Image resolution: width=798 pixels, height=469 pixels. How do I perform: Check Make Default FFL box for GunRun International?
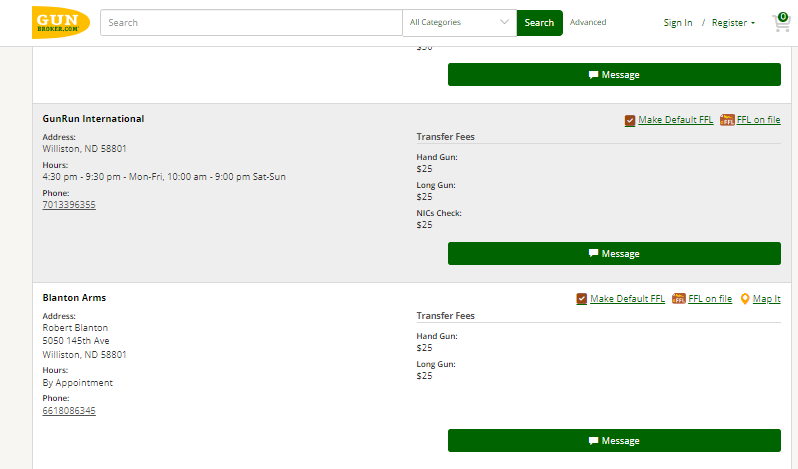coord(630,121)
